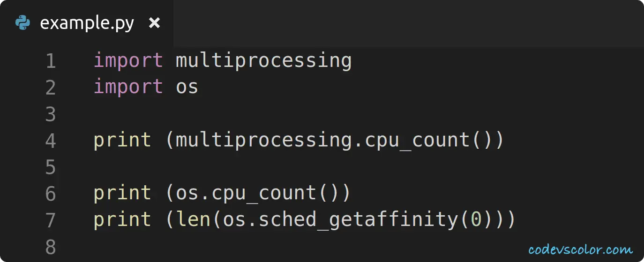This screenshot has height=262, width=644.
Task: Click line number 1 in the gutter
Action: (x=51, y=61)
